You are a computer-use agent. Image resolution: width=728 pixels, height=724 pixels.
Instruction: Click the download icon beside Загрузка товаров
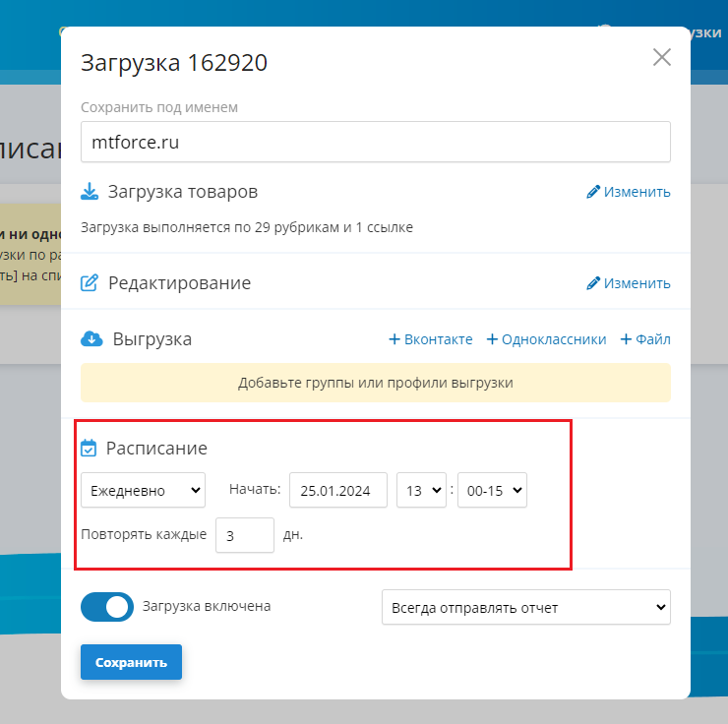point(90,191)
